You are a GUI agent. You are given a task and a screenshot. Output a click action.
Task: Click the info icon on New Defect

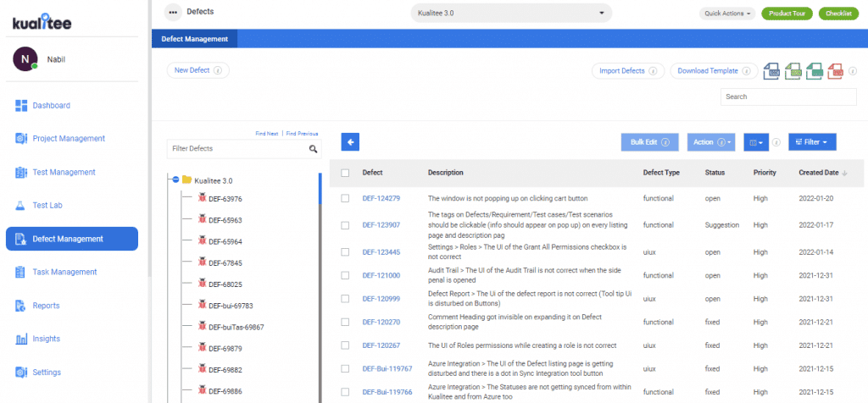(x=218, y=71)
